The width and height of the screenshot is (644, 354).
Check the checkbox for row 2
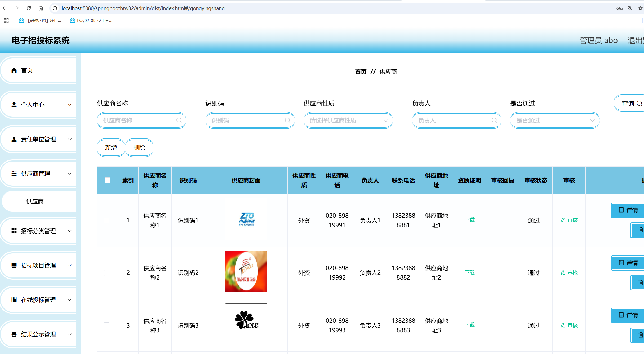pyautogui.click(x=106, y=273)
